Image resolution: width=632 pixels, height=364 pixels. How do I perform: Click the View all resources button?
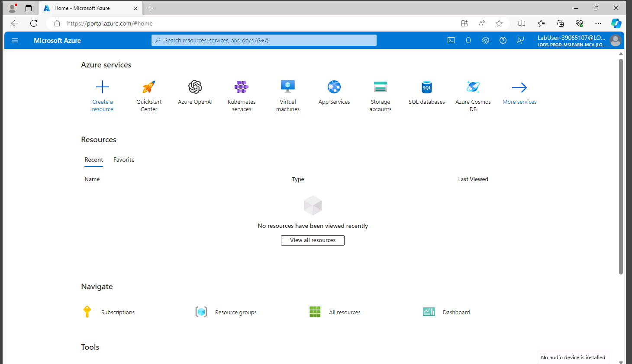(313, 240)
